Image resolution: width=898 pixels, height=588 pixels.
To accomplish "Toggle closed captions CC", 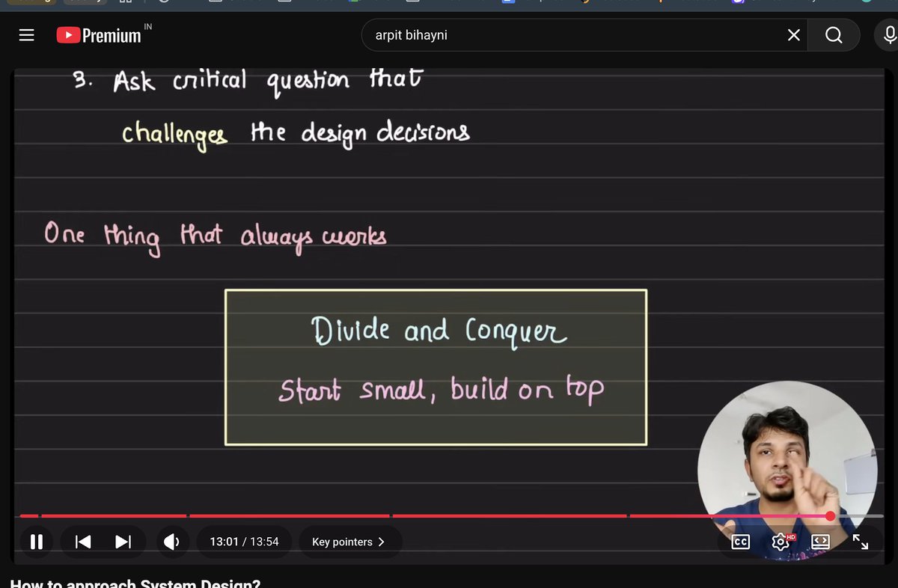I will 740,542.
